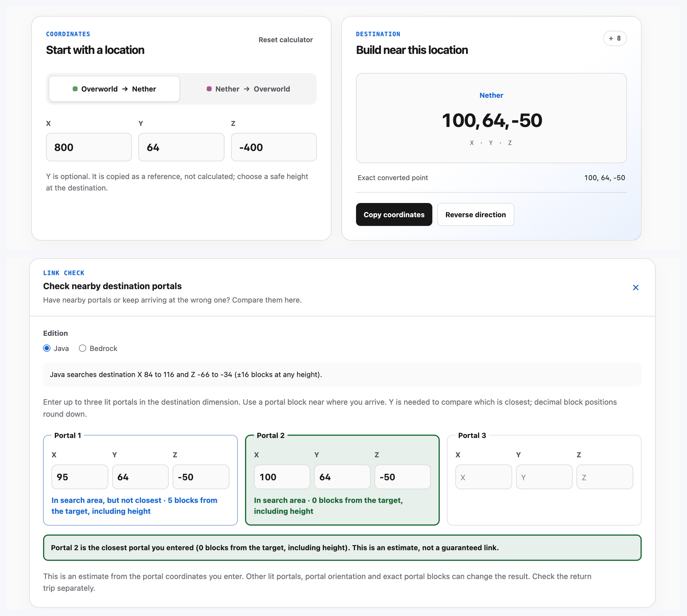687x616 pixels.
Task: Click the Exact converted point value
Action: click(x=604, y=178)
